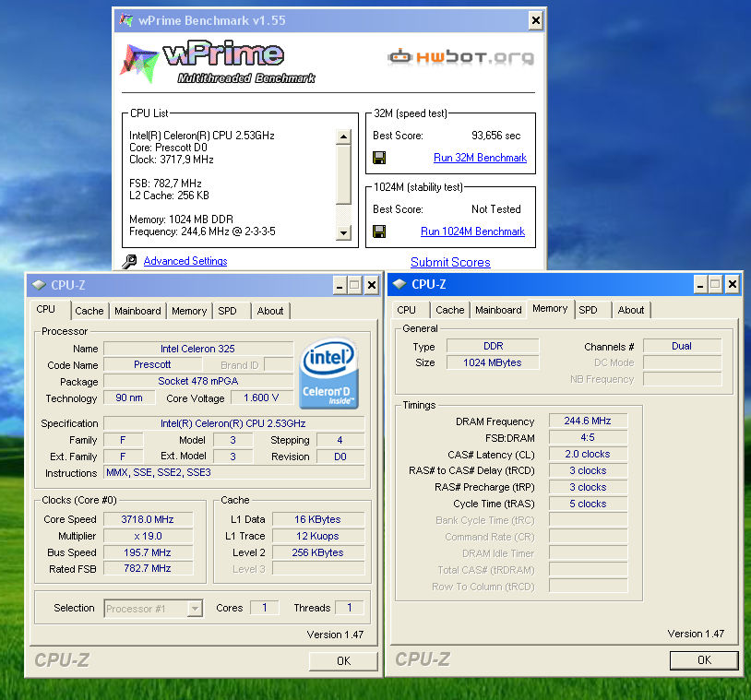Click the right CPU-Z window title icon

[x=399, y=284]
